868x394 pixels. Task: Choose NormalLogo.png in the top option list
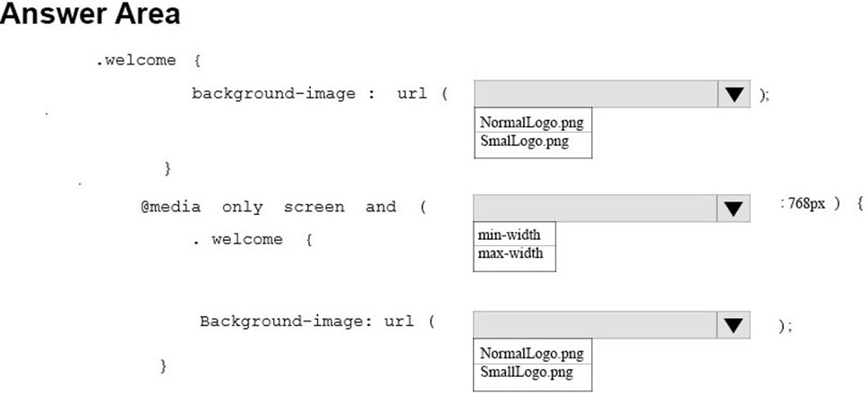533,121
